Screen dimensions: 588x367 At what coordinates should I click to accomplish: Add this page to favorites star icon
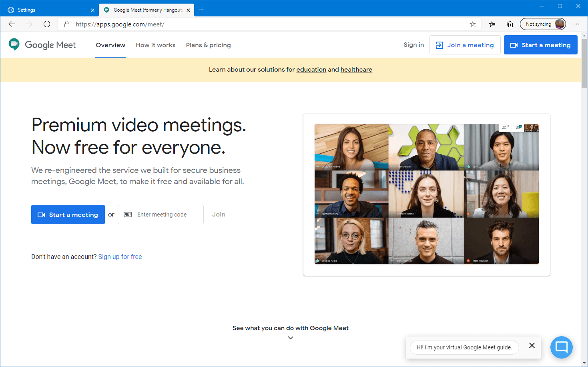pyautogui.click(x=473, y=24)
